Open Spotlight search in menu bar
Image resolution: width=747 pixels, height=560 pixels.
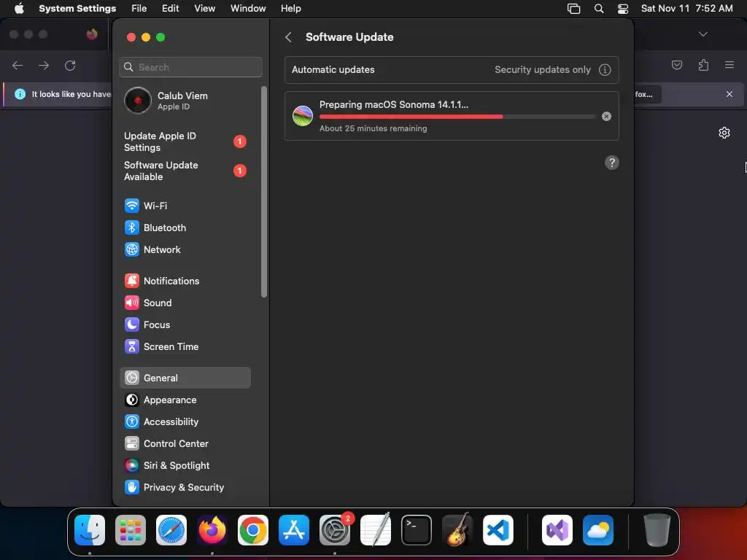pos(599,9)
